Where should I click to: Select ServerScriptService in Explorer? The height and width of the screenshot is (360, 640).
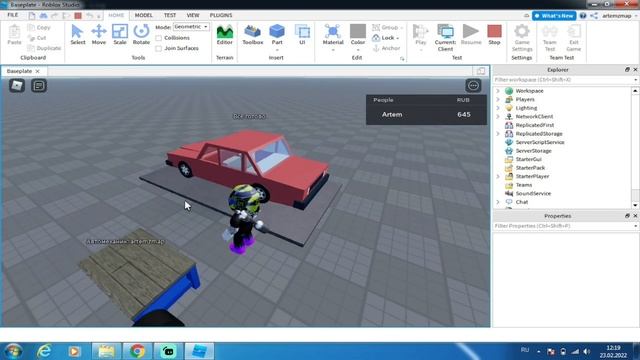pos(540,142)
